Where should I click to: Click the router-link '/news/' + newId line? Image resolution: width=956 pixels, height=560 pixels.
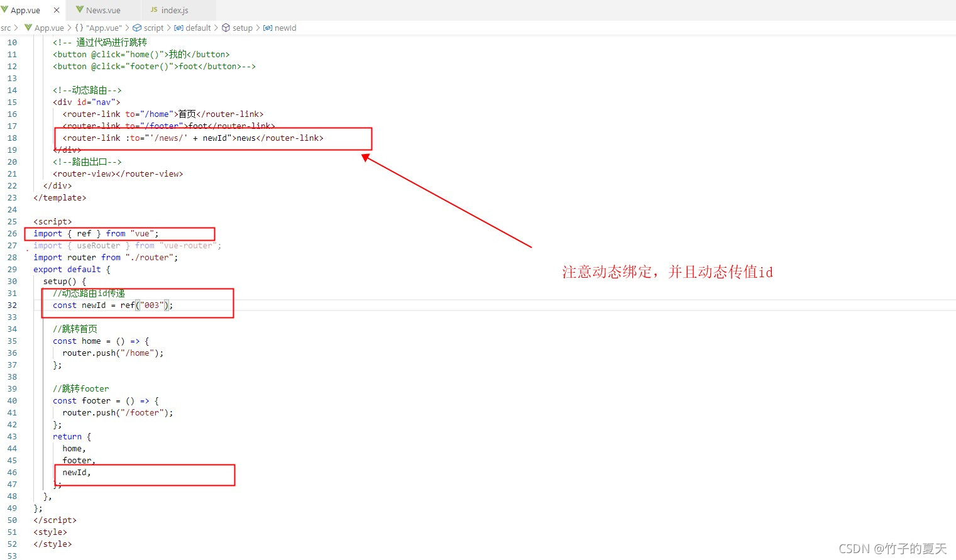point(193,138)
